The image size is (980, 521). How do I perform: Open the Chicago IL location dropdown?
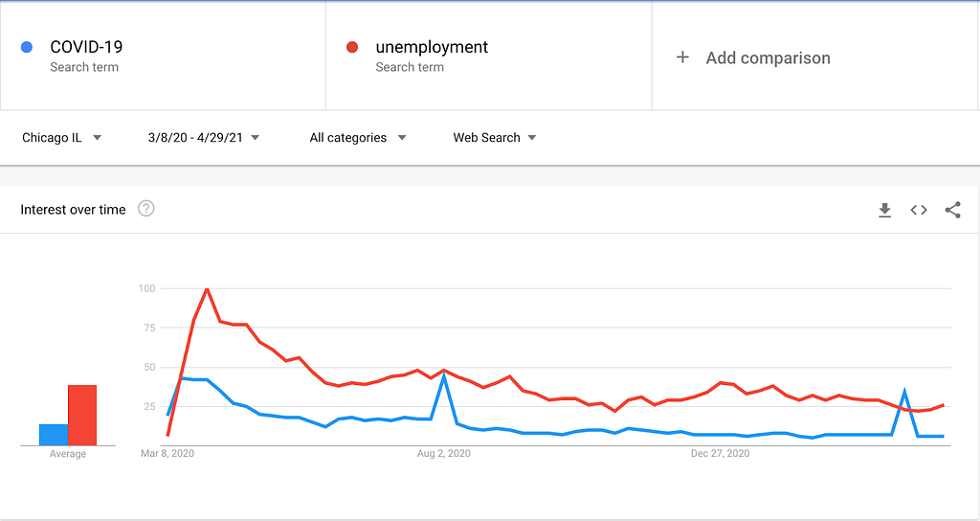(61, 138)
